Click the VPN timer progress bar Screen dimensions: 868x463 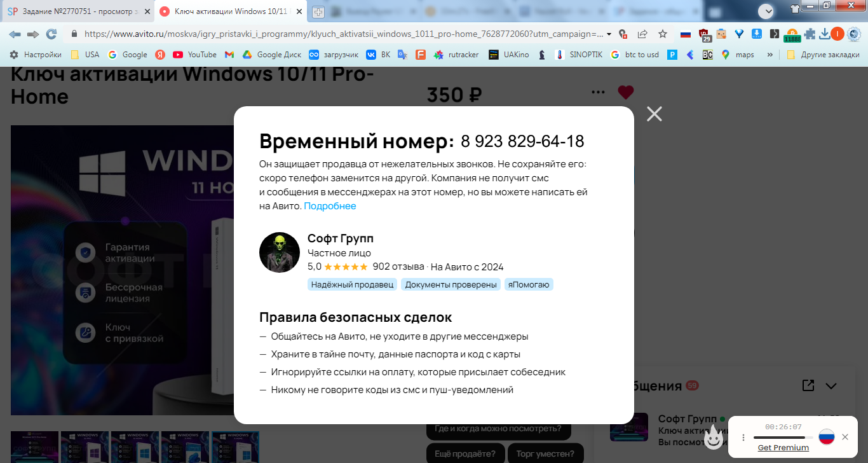point(783,438)
